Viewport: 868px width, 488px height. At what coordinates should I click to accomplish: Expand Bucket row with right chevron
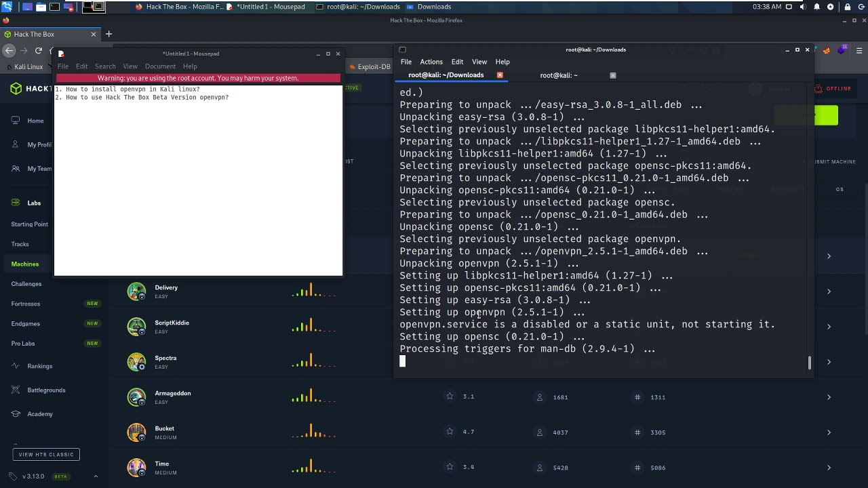829,432
